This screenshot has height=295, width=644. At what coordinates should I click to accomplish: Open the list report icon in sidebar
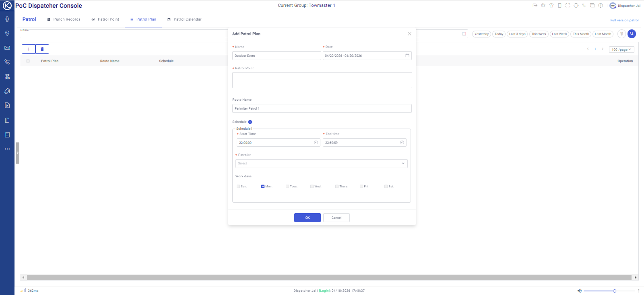tap(7, 135)
